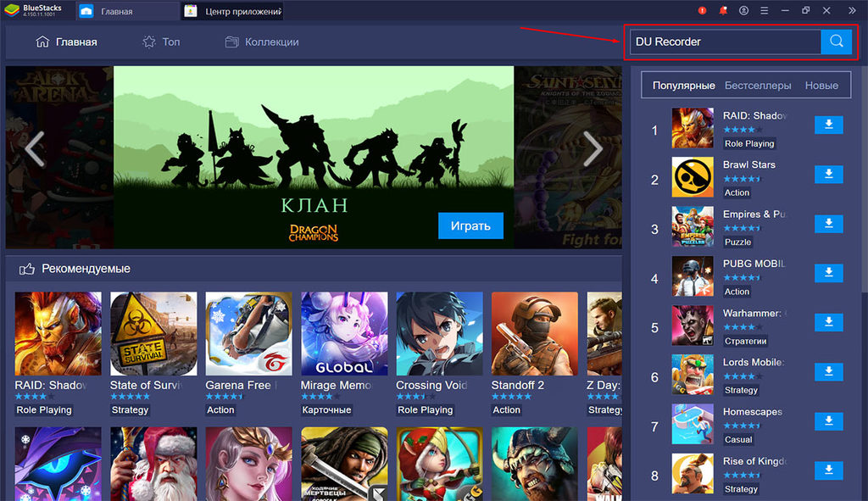Download PUBG MOBILE from the list
868x501 pixels.
point(829,272)
